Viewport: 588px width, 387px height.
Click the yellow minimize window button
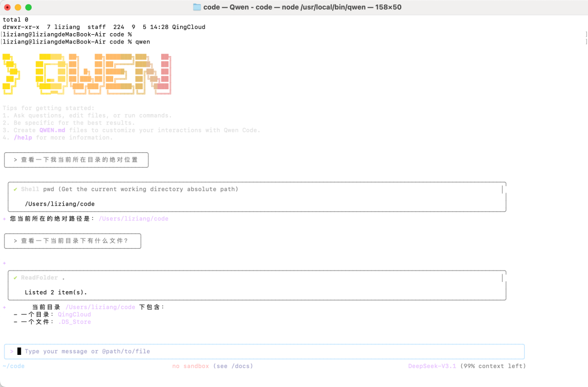click(17, 7)
